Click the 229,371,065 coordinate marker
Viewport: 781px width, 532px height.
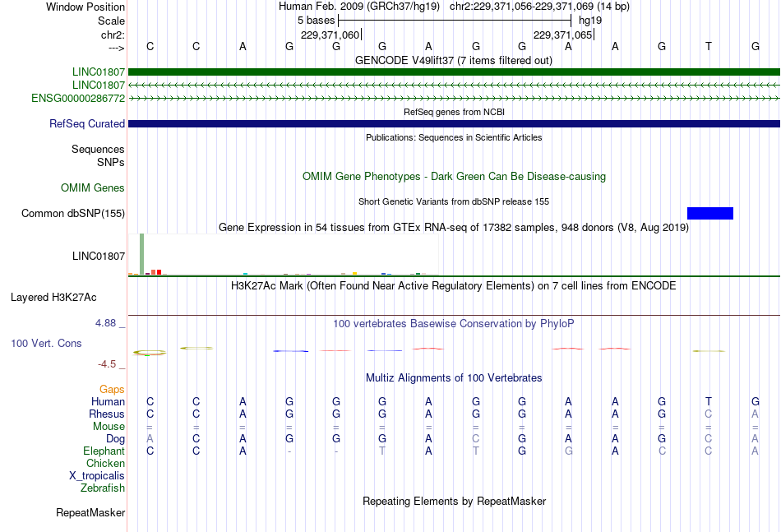[563, 35]
